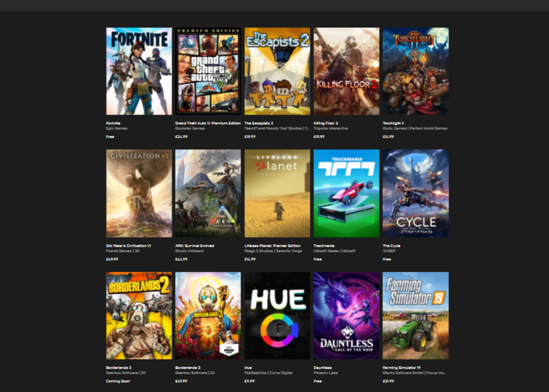Open The Escapists 2 cover art
Viewport: 549px width, 392px height.
pyautogui.click(x=277, y=71)
